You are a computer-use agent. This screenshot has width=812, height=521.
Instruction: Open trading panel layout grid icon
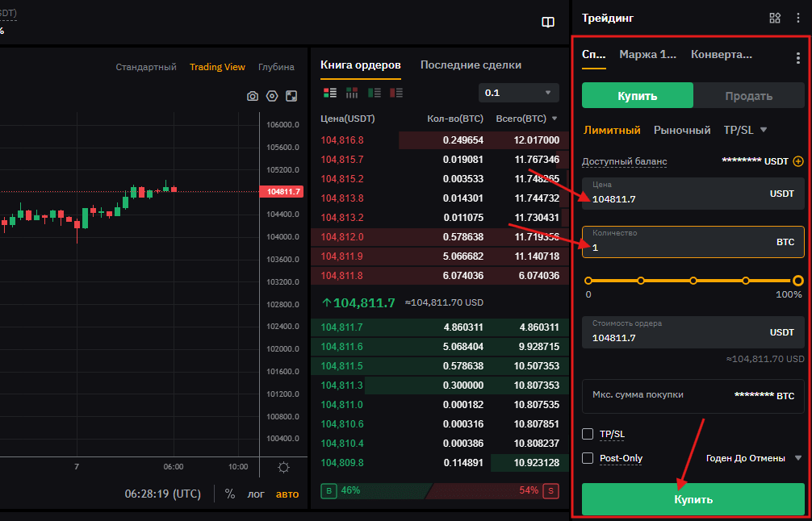tap(775, 18)
